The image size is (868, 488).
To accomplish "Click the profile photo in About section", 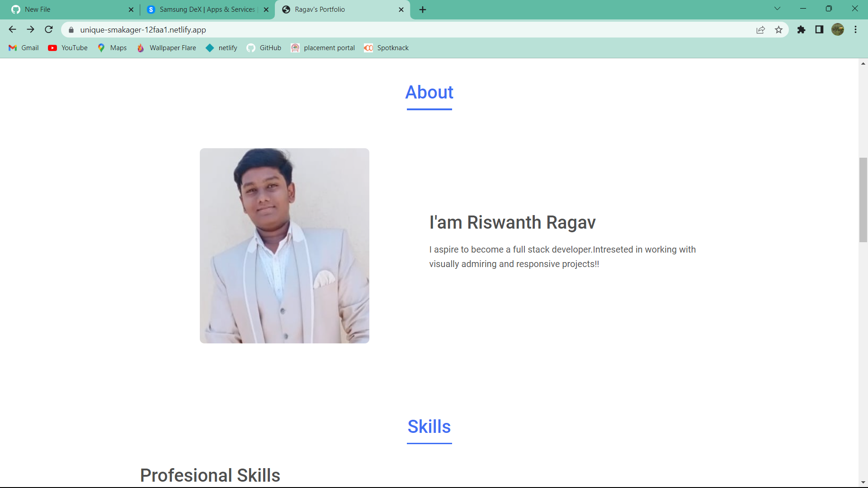I will [x=284, y=246].
